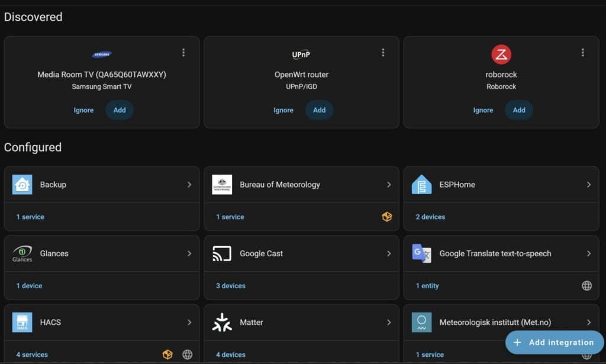Image resolution: width=606 pixels, height=364 pixels.
Task: Expand the ESPHome integration details
Action: tap(589, 184)
